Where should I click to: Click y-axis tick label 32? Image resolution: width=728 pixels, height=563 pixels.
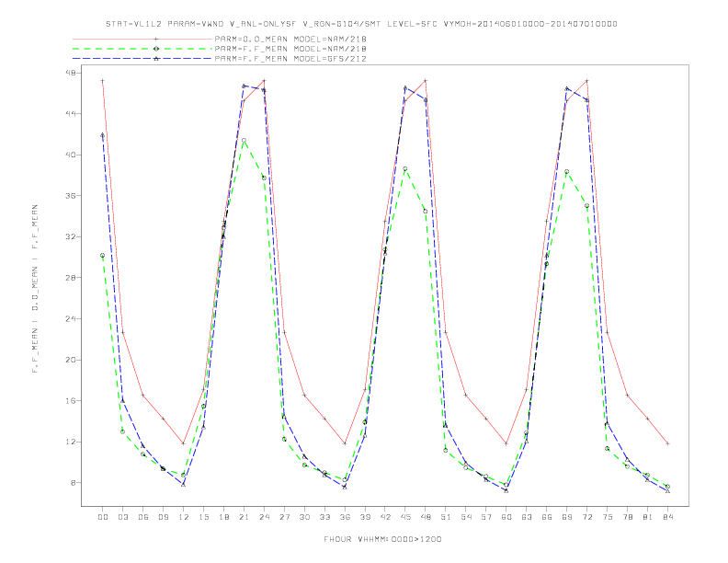(x=72, y=236)
